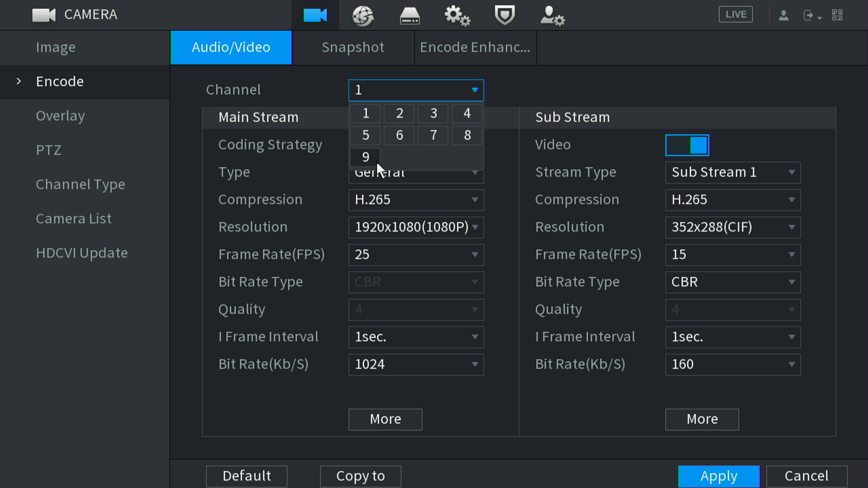
Task: Click the user profile icon
Action: [784, 15]
